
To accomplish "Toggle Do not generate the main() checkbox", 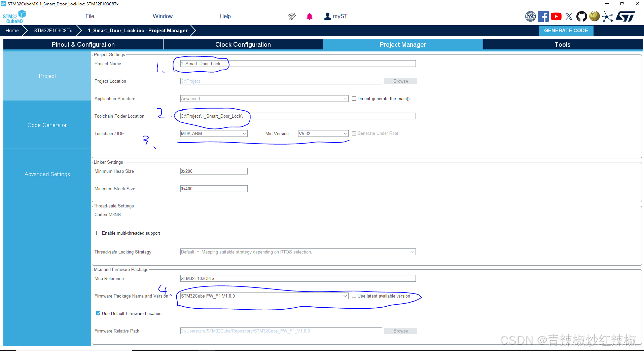I will pyautogui.click(x=354, y=99).
